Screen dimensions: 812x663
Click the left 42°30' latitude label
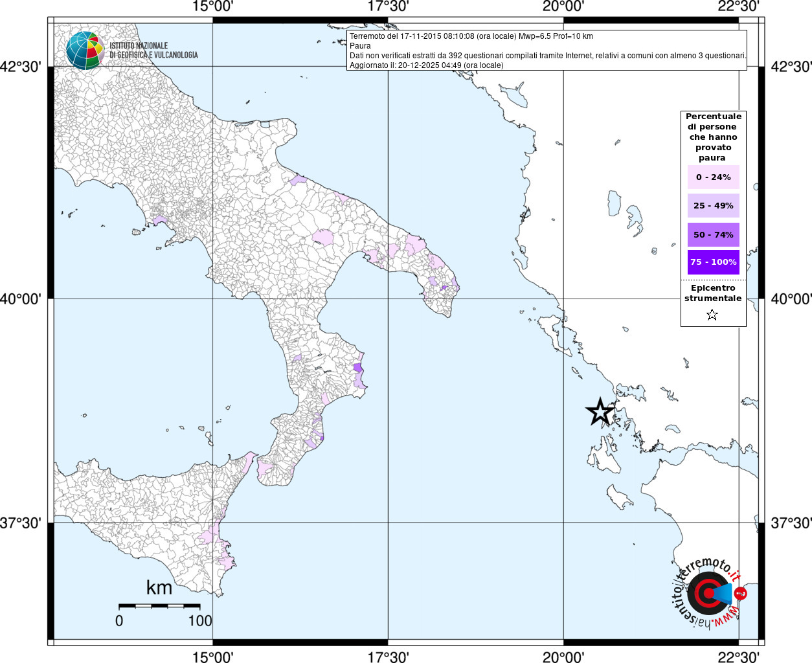pos(21,67)
